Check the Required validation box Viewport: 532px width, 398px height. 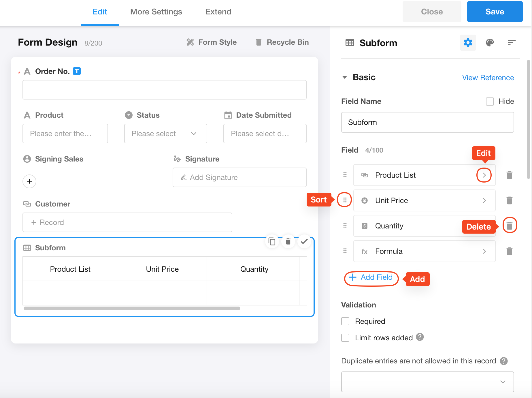[345, 321]
